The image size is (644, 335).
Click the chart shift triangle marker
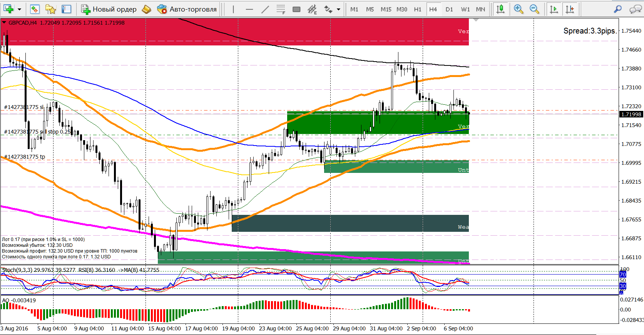(x=476, y=20)
